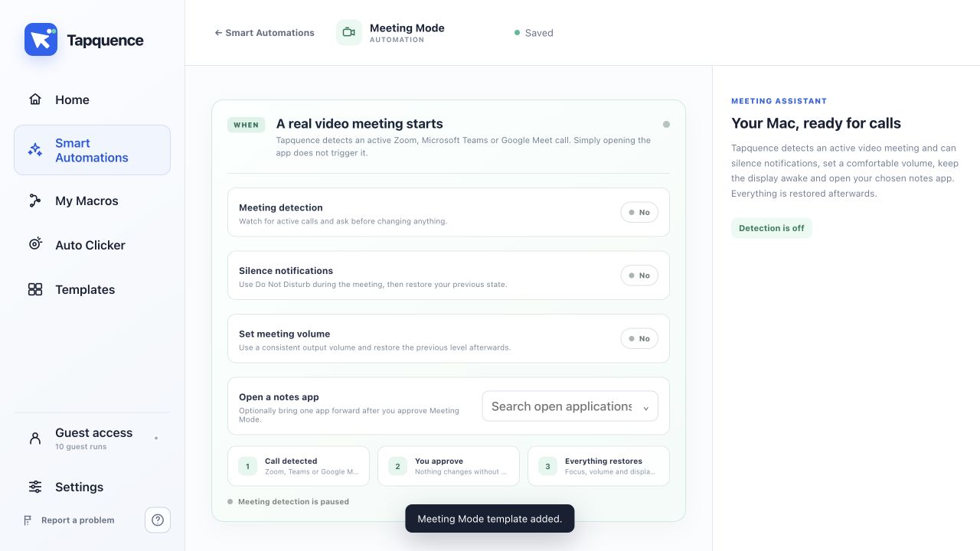Click the Auto Clicker target icon
Screen dimensions: 980x551
coord(35,245)
